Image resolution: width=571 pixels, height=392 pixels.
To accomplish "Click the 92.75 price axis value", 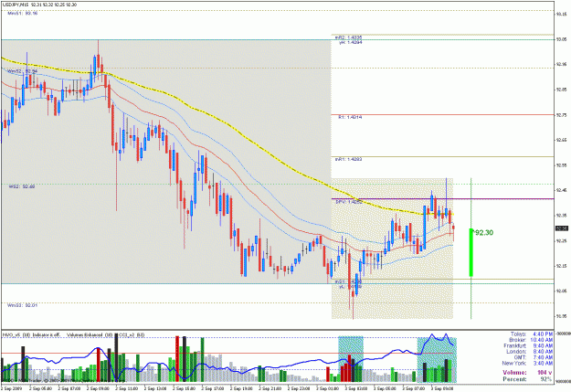I will tap(561, 115).
